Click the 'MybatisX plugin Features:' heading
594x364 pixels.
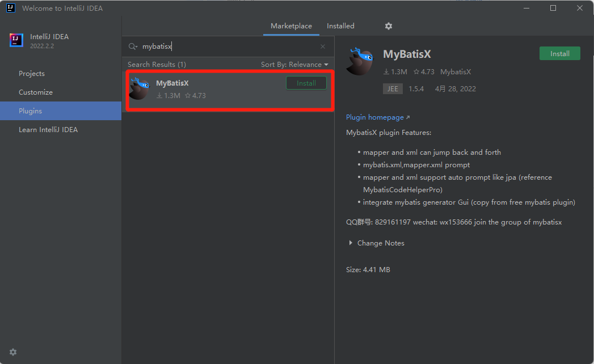389,133
